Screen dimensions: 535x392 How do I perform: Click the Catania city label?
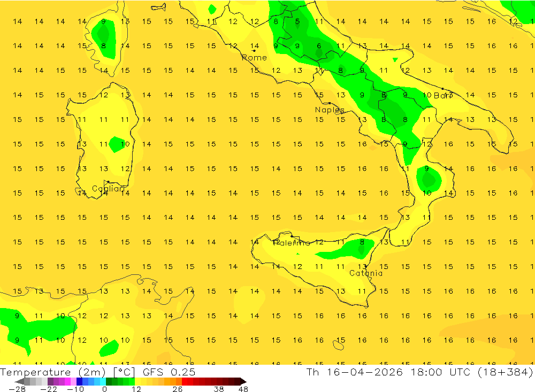(366, 273)
